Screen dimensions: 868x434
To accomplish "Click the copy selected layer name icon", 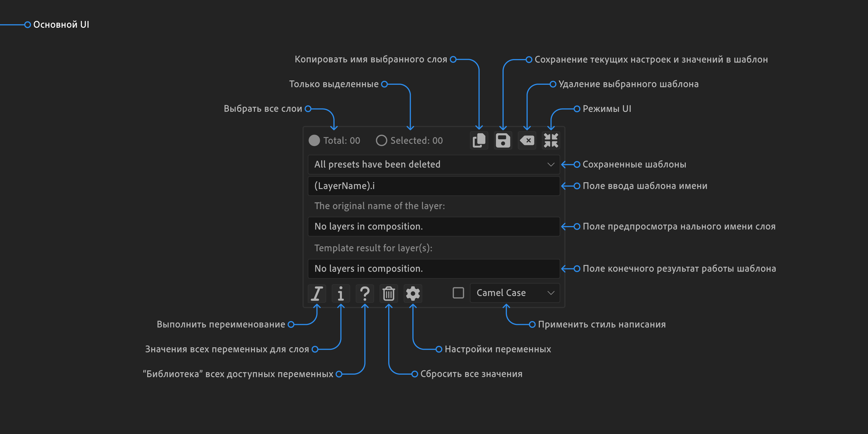I will pos(479,140).
